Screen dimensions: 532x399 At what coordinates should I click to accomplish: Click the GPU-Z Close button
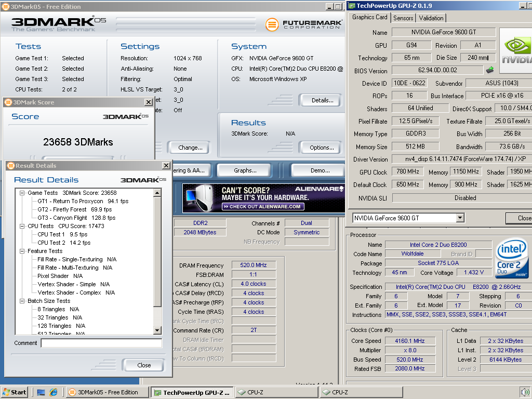(519, 218)
